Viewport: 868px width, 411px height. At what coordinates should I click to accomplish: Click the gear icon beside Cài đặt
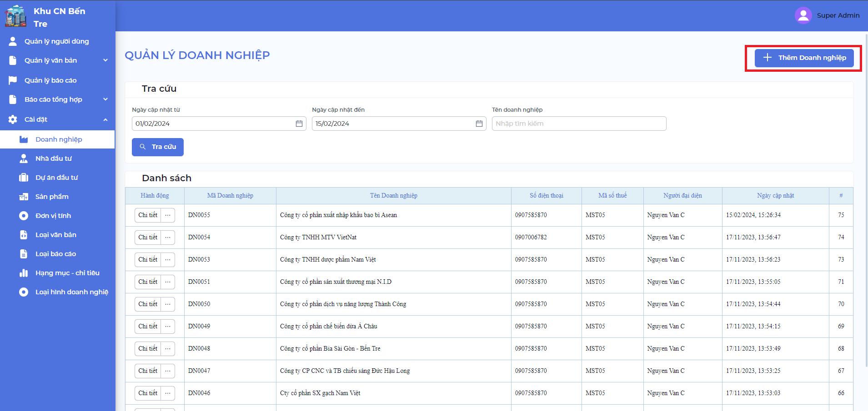point(13,119)
